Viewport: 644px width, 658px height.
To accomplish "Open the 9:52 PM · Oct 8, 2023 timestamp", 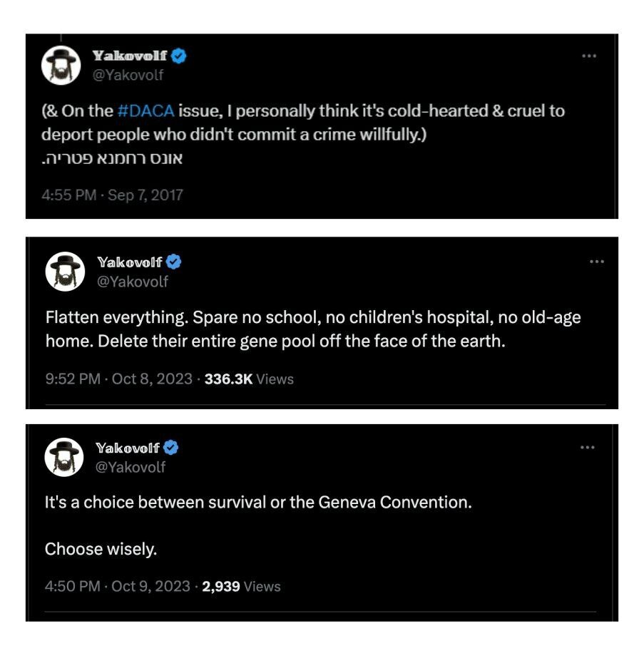I will point(118,379).
